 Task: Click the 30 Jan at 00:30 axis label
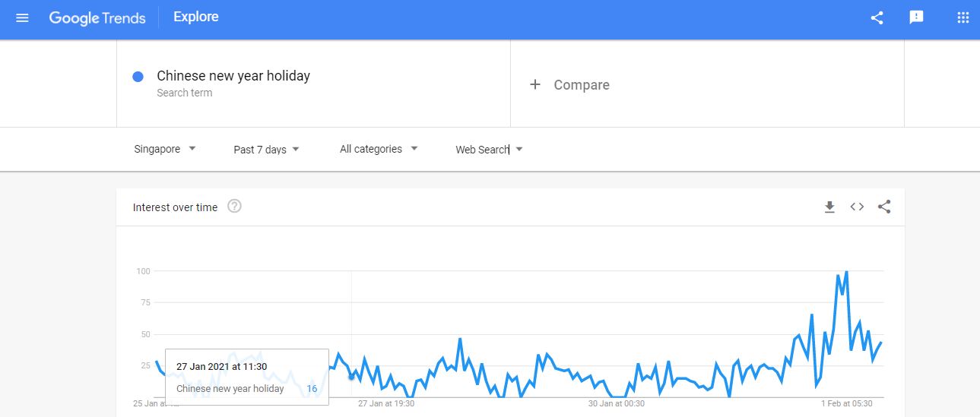point(616,403)
